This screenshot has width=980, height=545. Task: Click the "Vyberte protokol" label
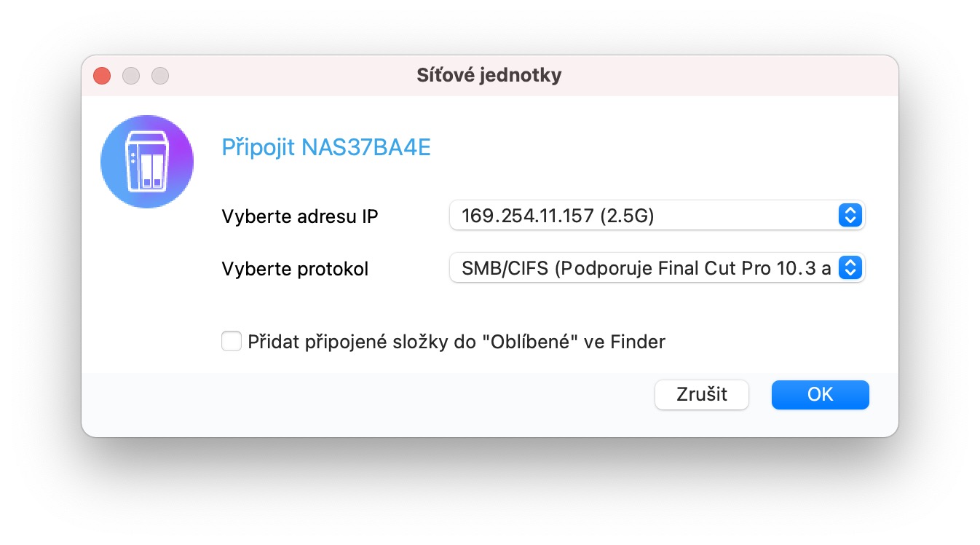[x=295, y=269]
